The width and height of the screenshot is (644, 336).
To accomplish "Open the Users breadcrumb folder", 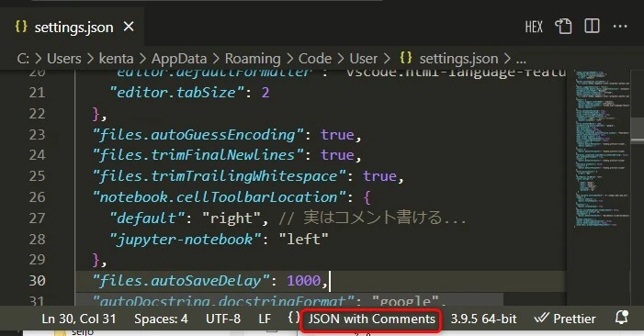I will tap(64, 59).
